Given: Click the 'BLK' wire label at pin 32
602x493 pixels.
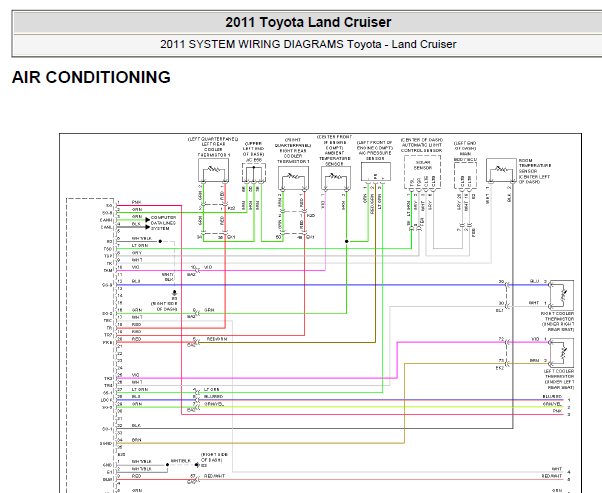Looking at the screenshot, I should [x=136, y=425].
